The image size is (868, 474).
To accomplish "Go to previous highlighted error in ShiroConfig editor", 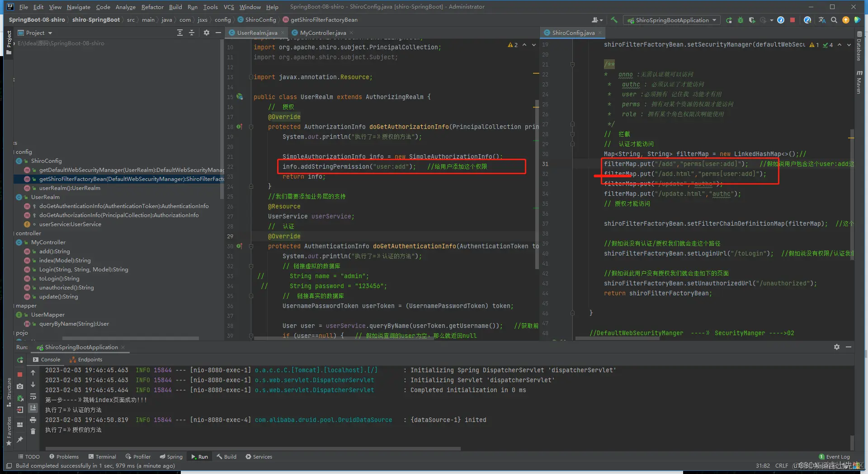I will pyautogui.click(x=840, y=45).
